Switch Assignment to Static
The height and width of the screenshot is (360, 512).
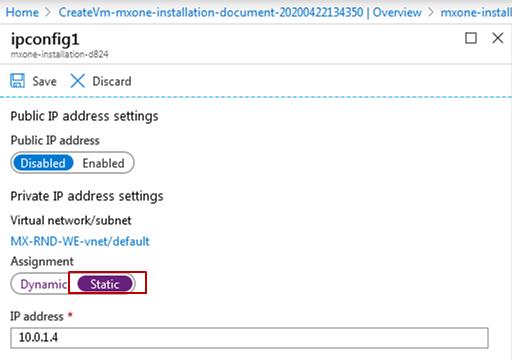click(105, 284)
